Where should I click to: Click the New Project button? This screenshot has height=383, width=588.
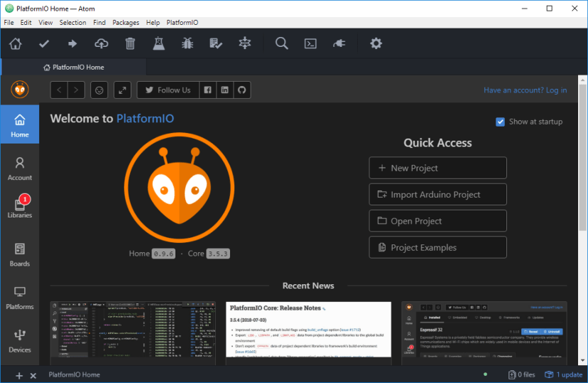coord(437,168)
